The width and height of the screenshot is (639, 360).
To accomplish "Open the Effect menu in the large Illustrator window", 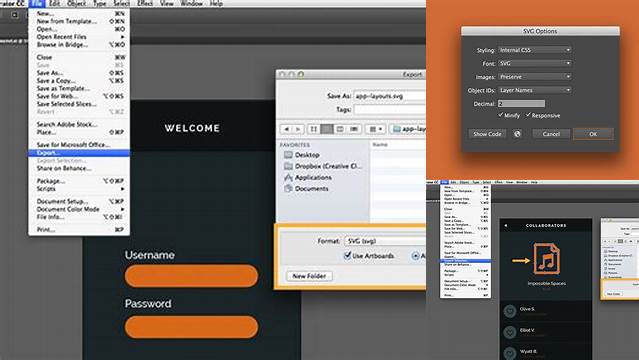I will [x=145, y=4].
